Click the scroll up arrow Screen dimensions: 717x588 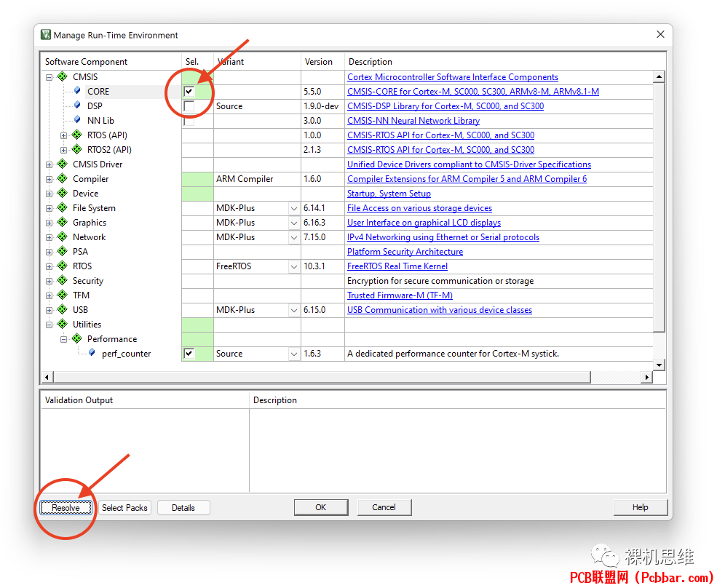[659, 77]
